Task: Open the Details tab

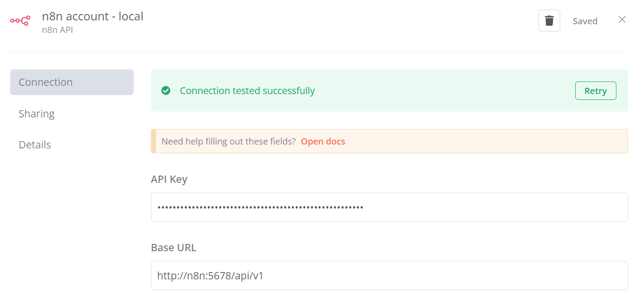Action: pyautogui.click(x=35, y=145)
